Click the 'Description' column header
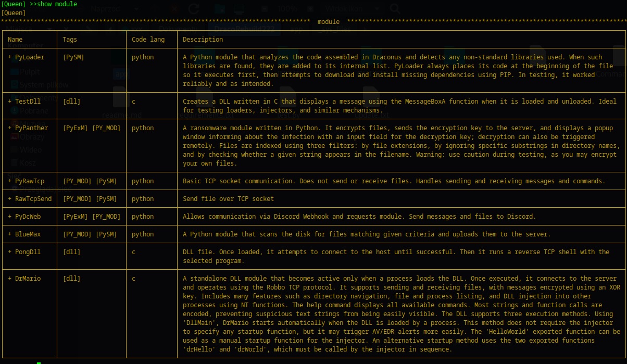Screen dimensions: 627x364 tap(203, 40)
